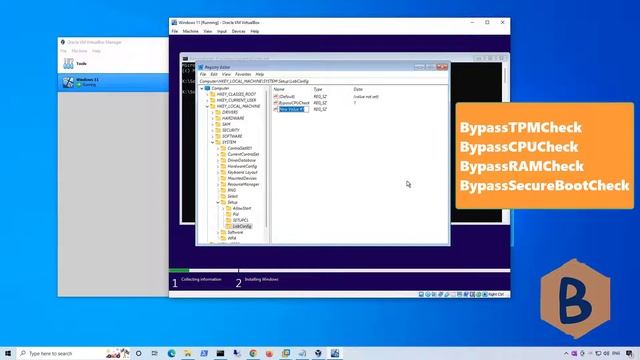The image size is (640, 360).
Task: Click the Data column header
Action: [x=358, y=89]
